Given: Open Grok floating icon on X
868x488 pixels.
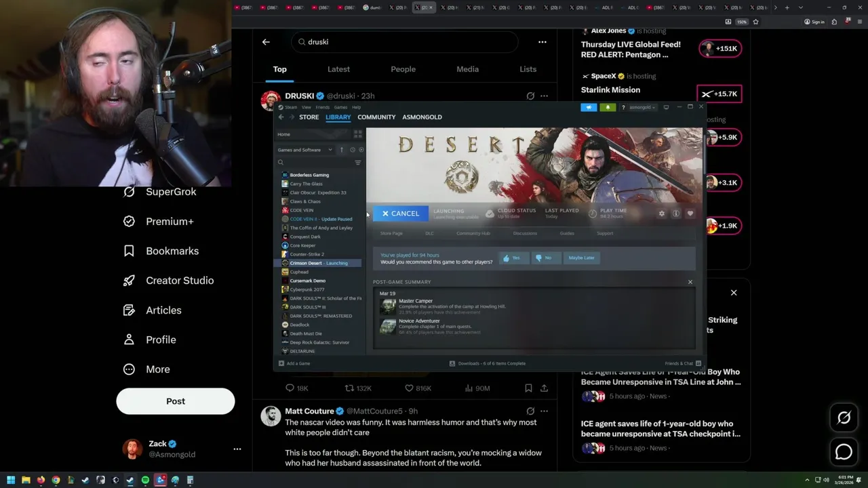Looking at the screenshot, I should coord(844,418).
